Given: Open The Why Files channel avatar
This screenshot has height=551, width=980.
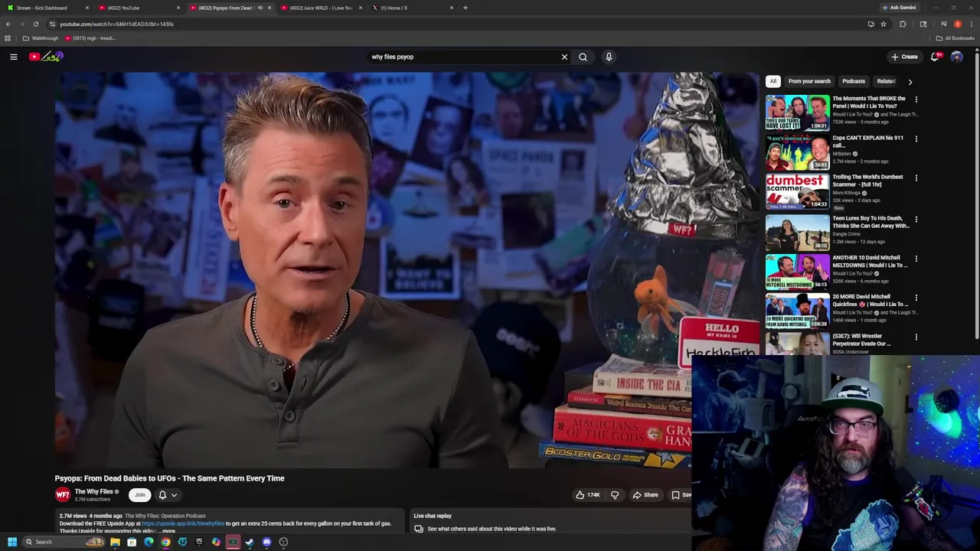Looking at the screenshot, I should tap(63, 495).
